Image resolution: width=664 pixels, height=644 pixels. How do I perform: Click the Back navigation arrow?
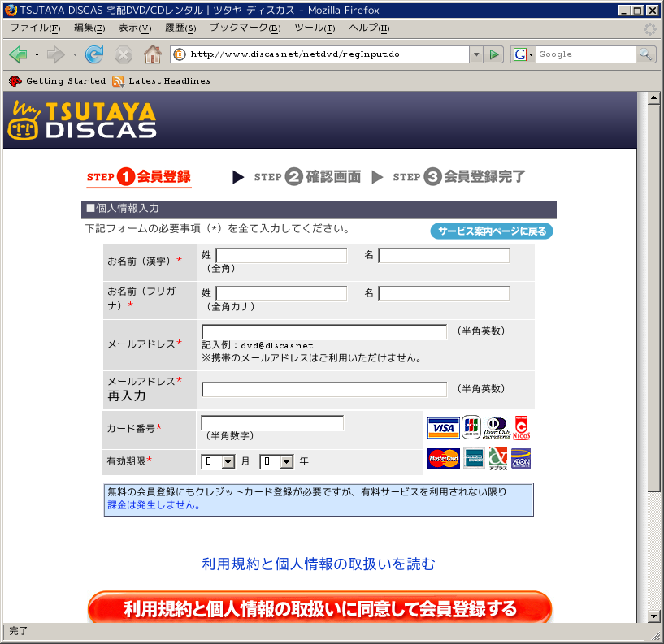coord(19,54)
